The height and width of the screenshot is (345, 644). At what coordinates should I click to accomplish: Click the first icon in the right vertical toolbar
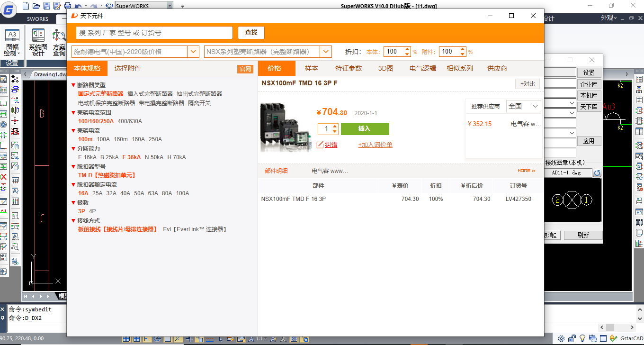639,79
